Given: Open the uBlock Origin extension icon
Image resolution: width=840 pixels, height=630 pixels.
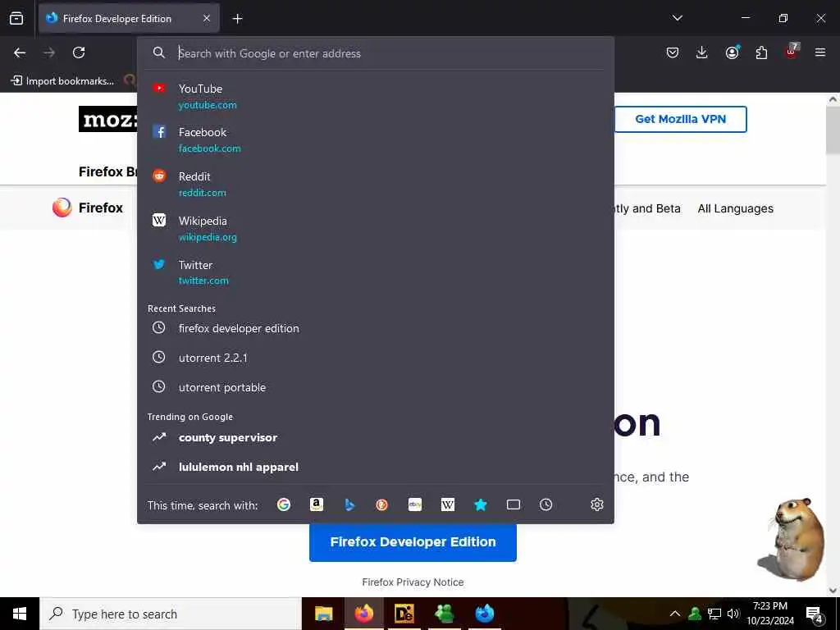Looking at the screenshot, I should pyautogui.click(x=792, y=52).
